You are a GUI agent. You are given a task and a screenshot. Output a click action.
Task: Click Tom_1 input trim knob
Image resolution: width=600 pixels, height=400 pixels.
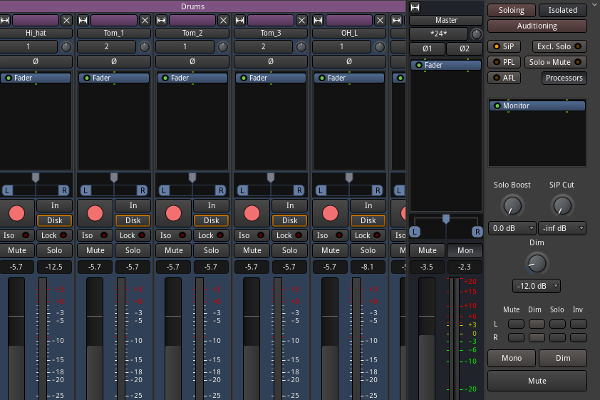pos(144,47)
